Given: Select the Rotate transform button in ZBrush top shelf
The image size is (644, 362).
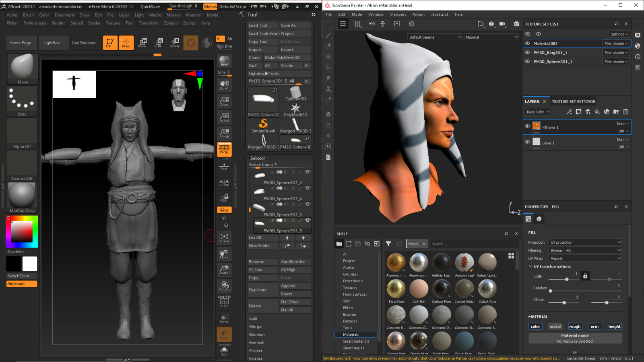Looking at the screenshot, I should (175, 43).
